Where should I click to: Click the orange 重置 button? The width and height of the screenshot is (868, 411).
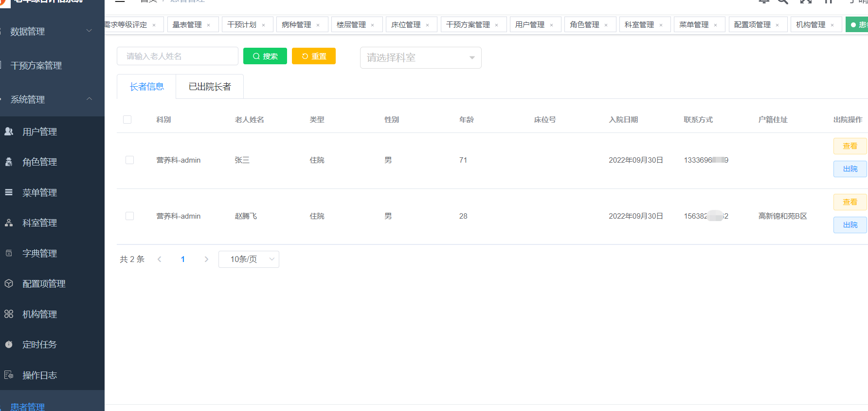pos(314,56)
